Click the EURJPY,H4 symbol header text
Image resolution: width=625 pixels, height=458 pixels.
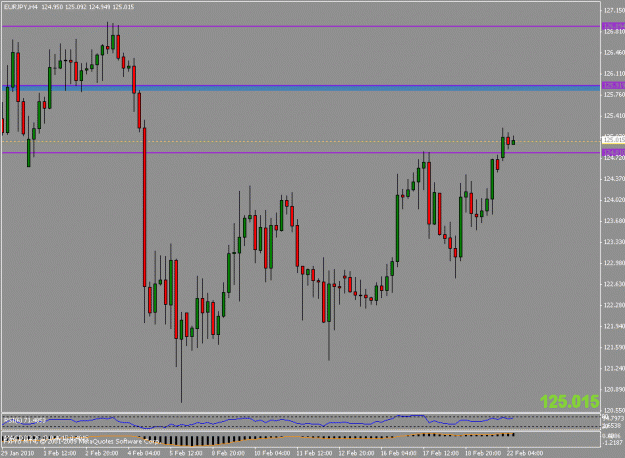tap(21, 7)
